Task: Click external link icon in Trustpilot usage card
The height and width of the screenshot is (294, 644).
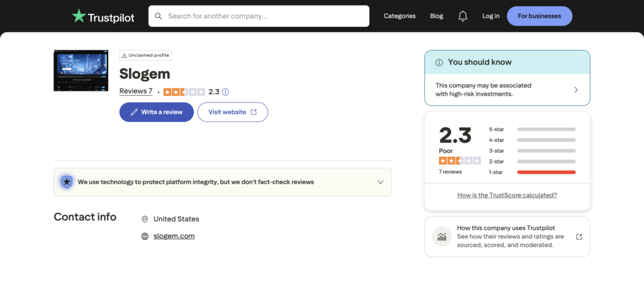Action: tap(579, 237)
